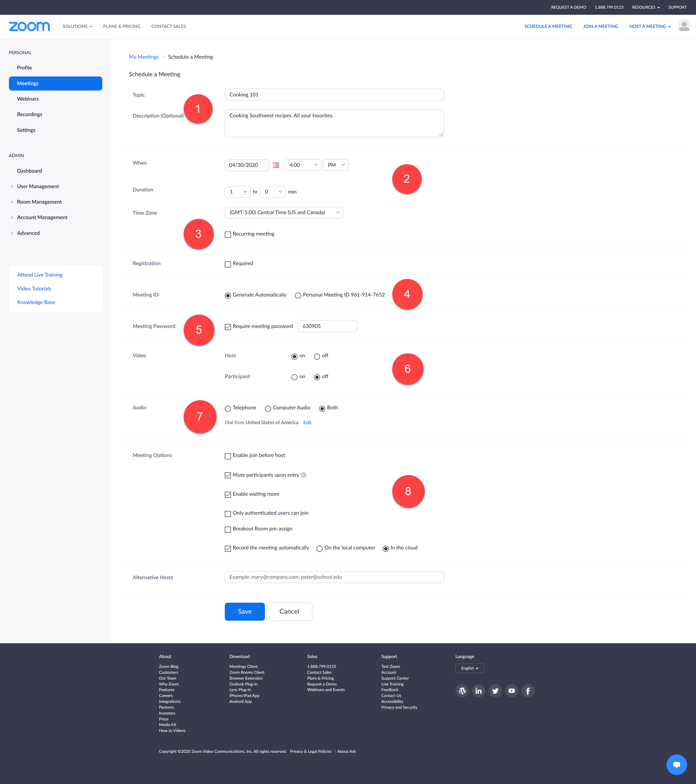This screenshot has height=784, width=696.
Task: Select Personal Meeting ID radio option
Action: (x=298, y=295)
